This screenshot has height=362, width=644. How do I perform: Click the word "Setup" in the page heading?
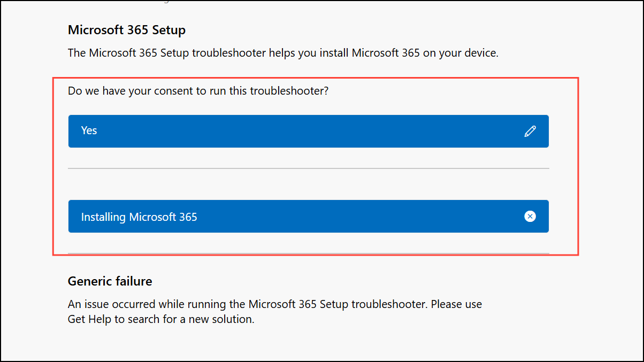pyautogui.click(x=168, y=30)
